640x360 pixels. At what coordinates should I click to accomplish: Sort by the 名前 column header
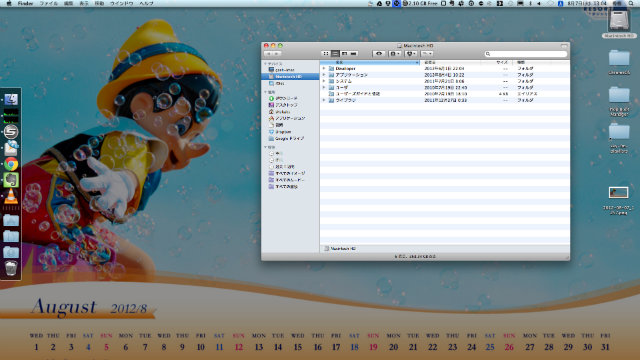[370, 62]
